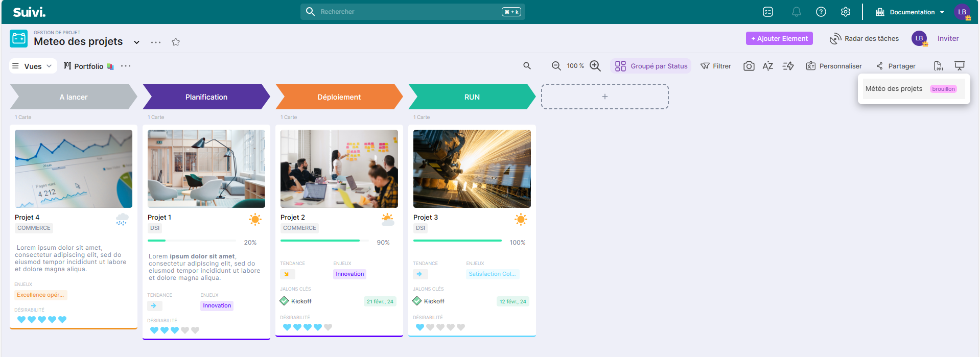Expand the chevron beside Meteo des projets title
Image resolution: width=980 pixels, height=357 pixels.
[x=136, y=42]
